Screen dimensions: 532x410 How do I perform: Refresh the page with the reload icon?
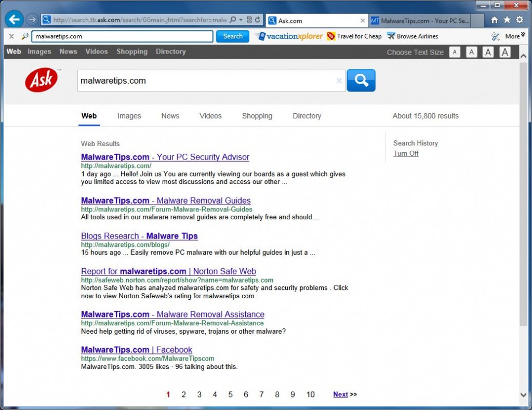[x=258, y=20]
